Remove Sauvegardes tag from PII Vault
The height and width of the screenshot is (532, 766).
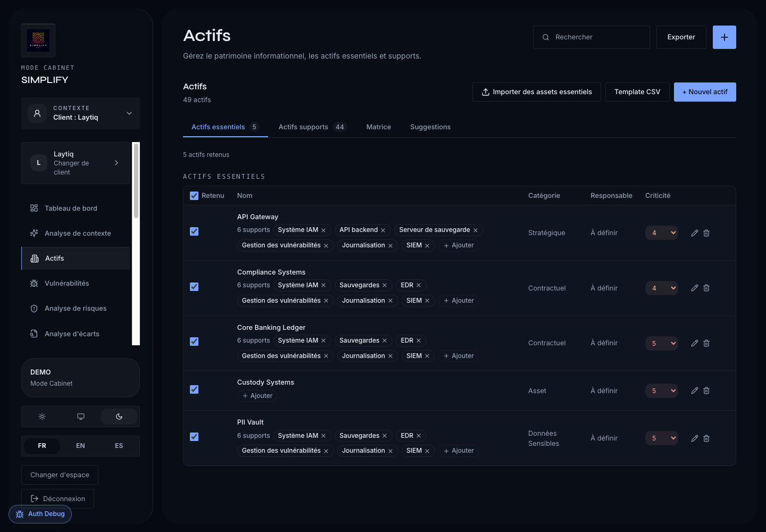385,436
